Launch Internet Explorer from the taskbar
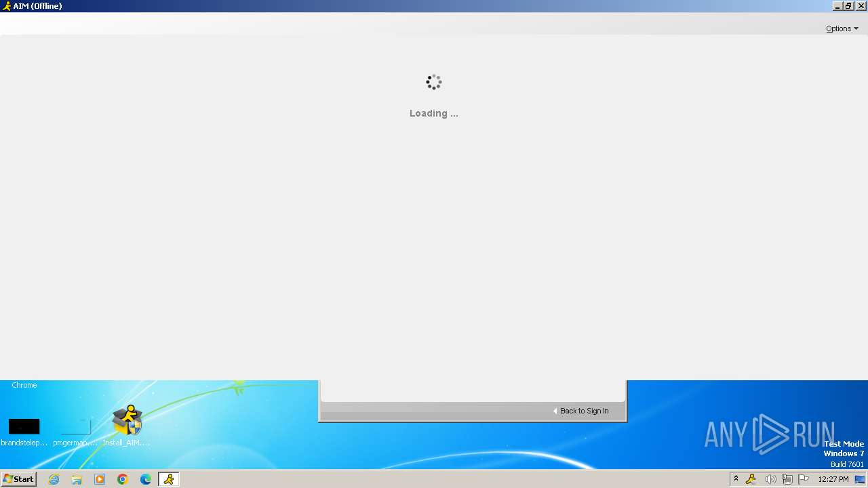This screenshot has height=488, width=868. coord(54,479)
